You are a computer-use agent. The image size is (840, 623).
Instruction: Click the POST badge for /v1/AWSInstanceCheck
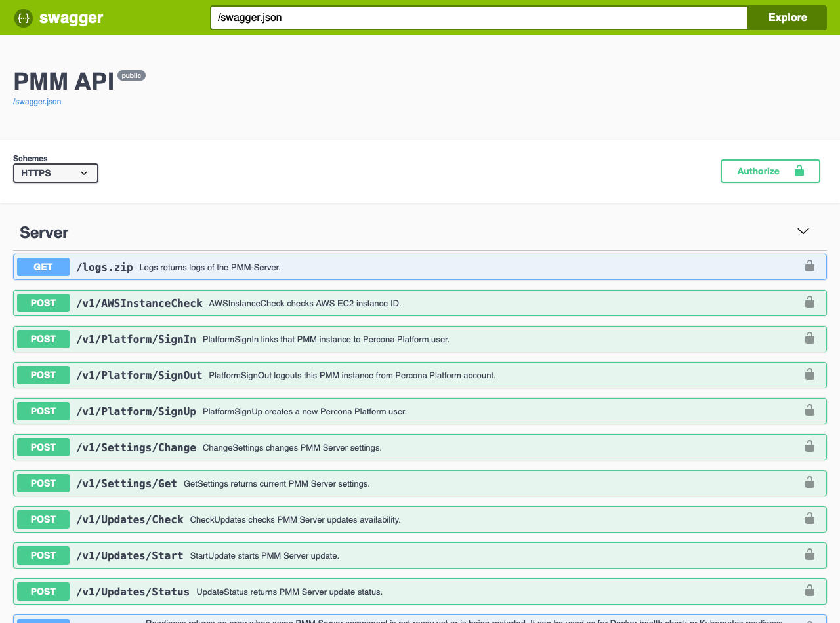[x=43, y=303]
